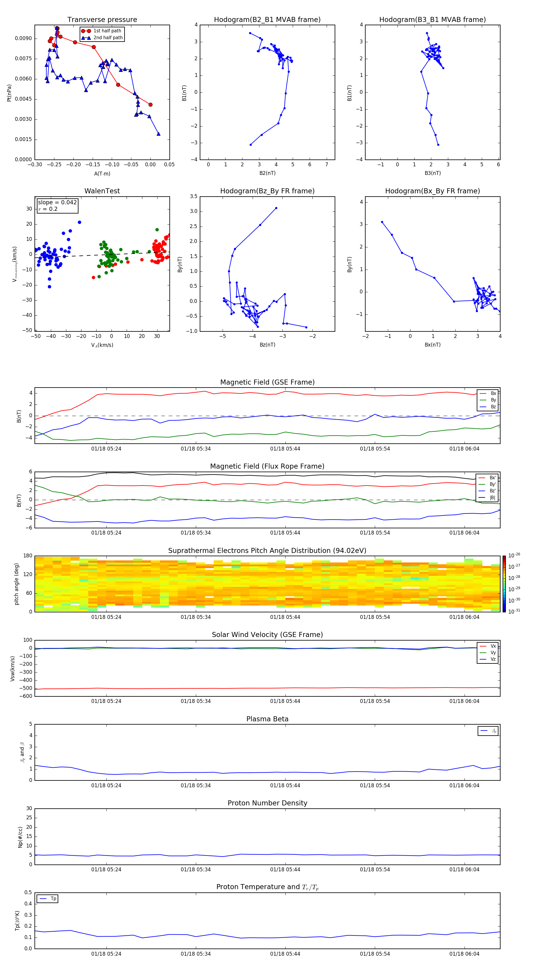Image resolution: width=535 pixels, height=980 pixels.
Task: Click Suprathermal Electrons Pitch Angle Distribution title
Action: click(267, 551)
